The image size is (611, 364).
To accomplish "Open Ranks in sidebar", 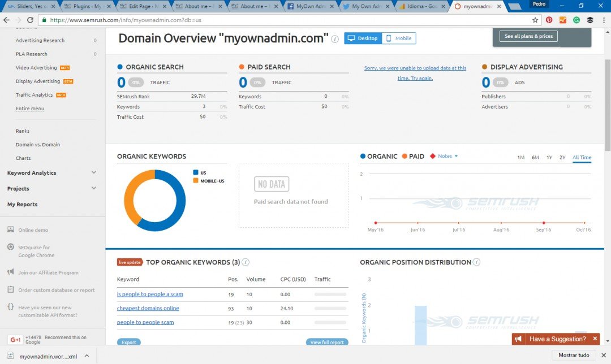I will pyautogui.click(x=22, y=131).
